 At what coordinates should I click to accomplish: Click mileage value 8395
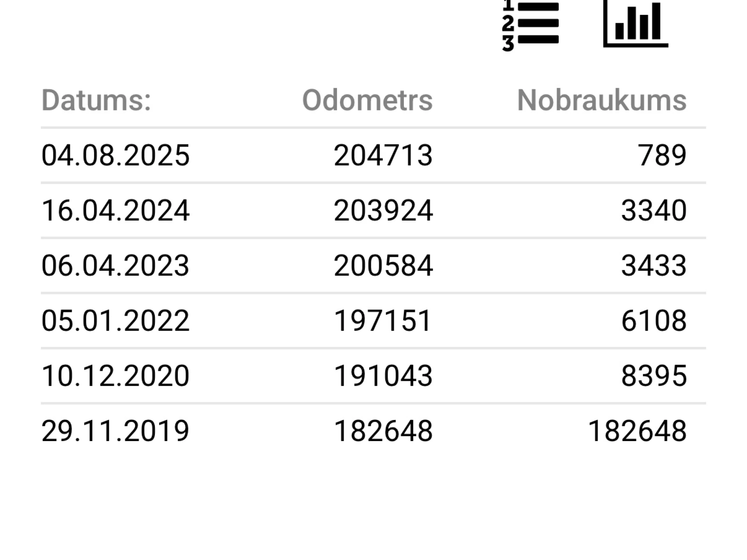coord(654,376)
